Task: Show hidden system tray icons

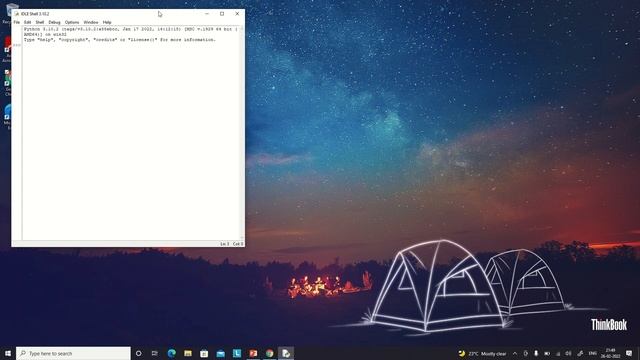Action: (x=515, y=353)
